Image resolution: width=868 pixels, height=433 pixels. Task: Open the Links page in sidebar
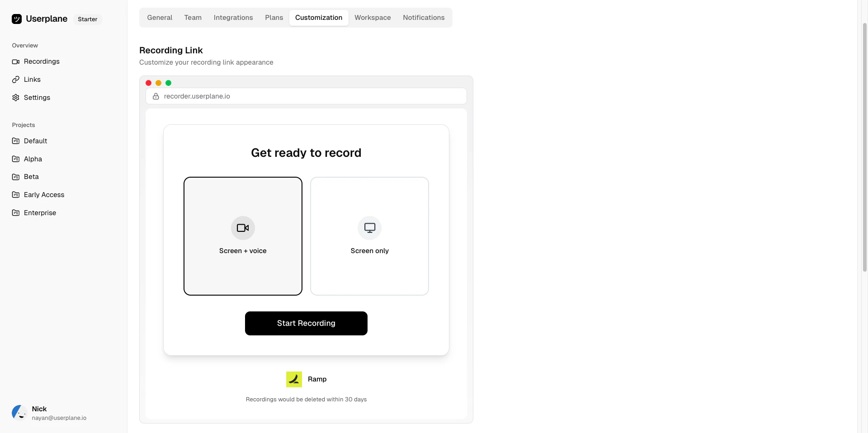click(32, 80)
